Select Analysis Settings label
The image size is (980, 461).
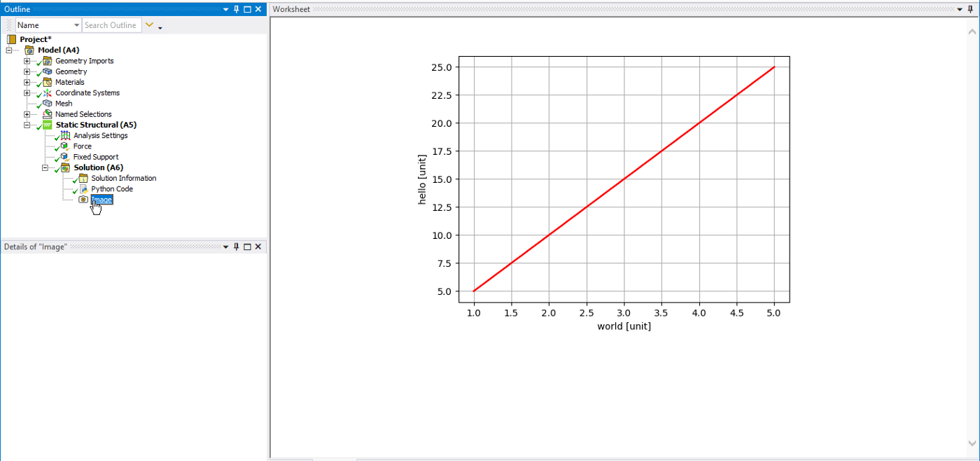click(101, 135)
